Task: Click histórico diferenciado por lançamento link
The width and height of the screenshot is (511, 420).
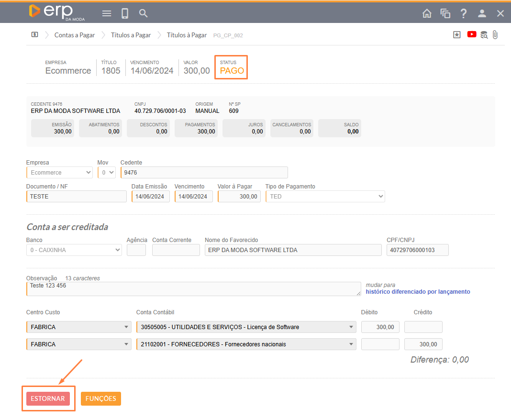Action: (418, 292)
